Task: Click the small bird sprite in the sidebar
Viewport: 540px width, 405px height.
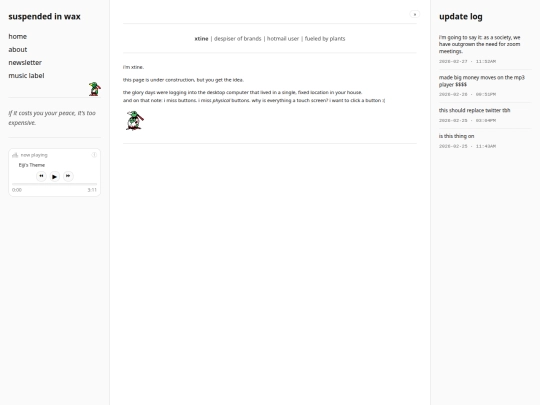Action: click(95, 89)
